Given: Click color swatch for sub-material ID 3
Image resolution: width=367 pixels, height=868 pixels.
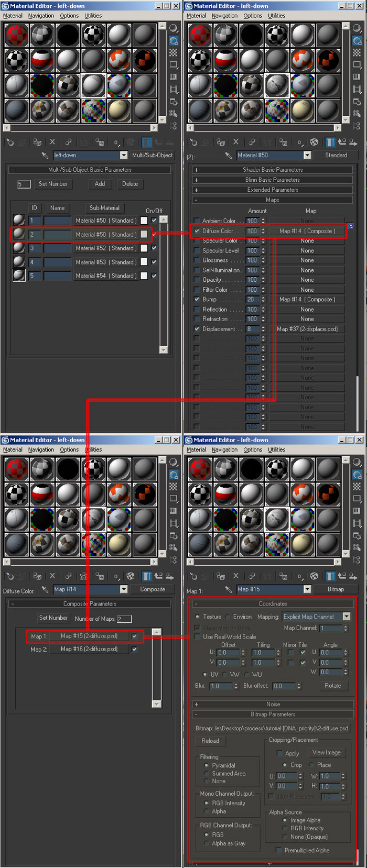Looking at the screenshot, I should (x=144, y=248).
